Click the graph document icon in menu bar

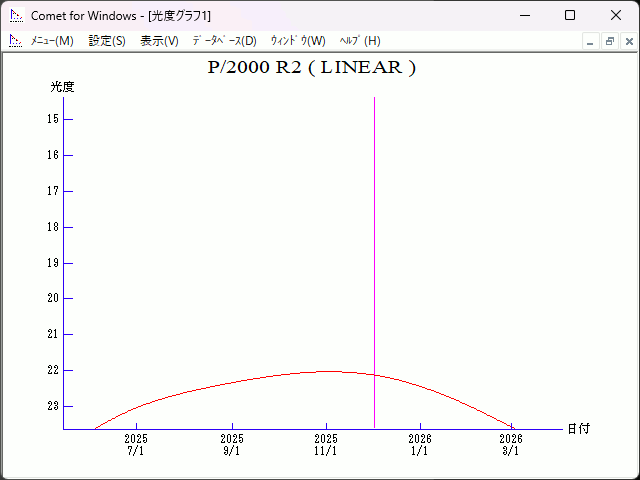(x=15, y=41)
